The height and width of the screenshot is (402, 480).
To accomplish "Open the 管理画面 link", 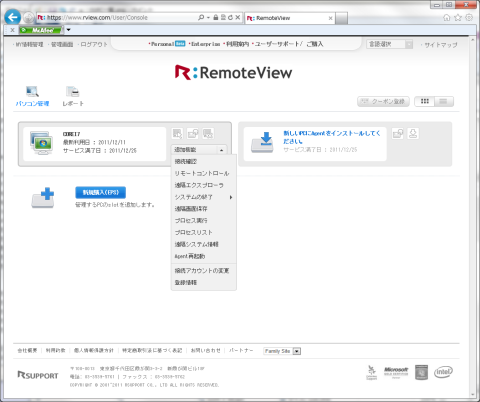I will tap(62, 44).
